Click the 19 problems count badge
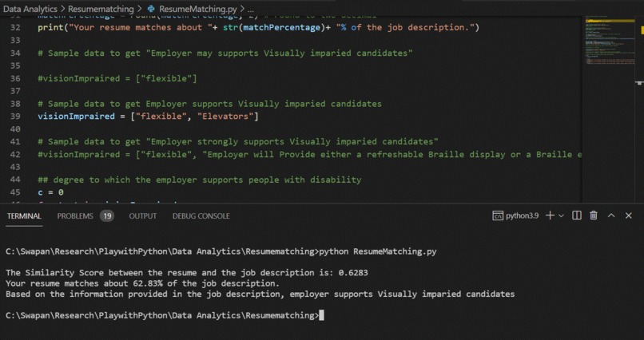Viewport: 644px width, 340px height. pos(107,216)
